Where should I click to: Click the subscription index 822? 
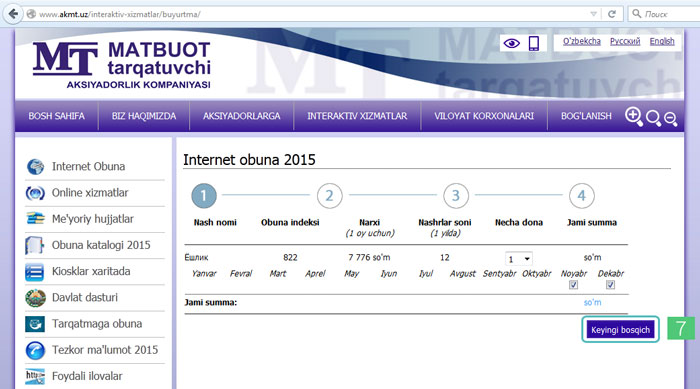point(290,258)
